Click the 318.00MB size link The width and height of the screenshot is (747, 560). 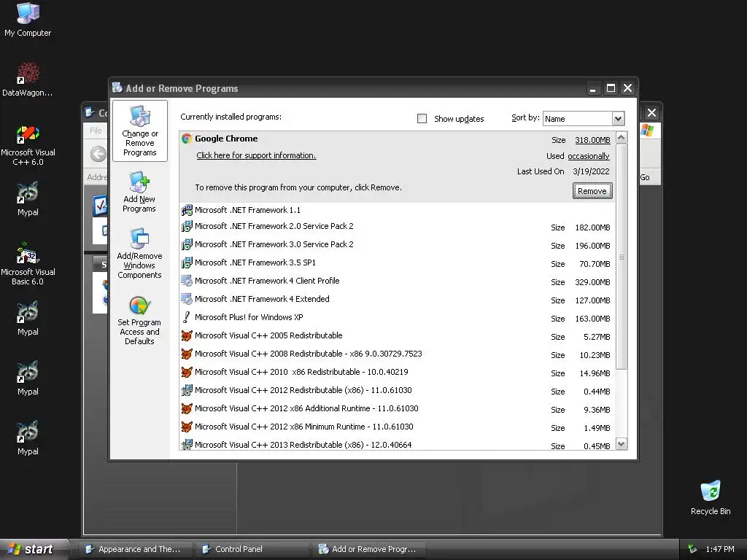pos(592,140)
